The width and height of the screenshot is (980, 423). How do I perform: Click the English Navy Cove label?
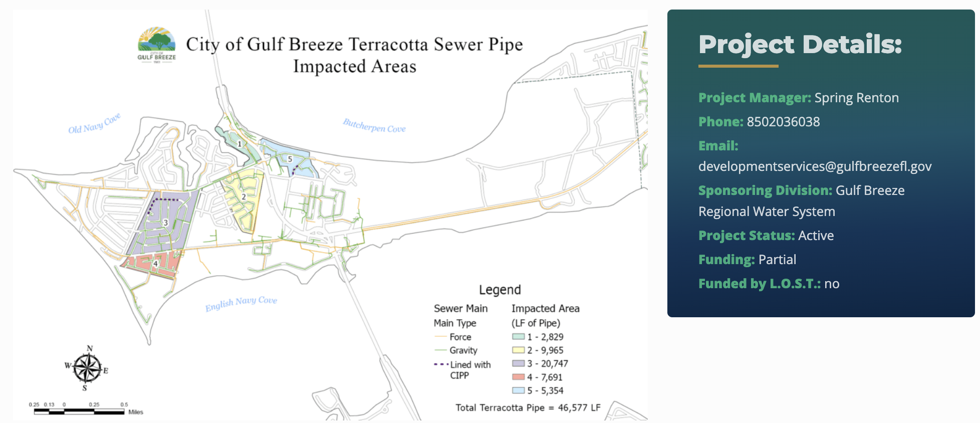[241, 303]
